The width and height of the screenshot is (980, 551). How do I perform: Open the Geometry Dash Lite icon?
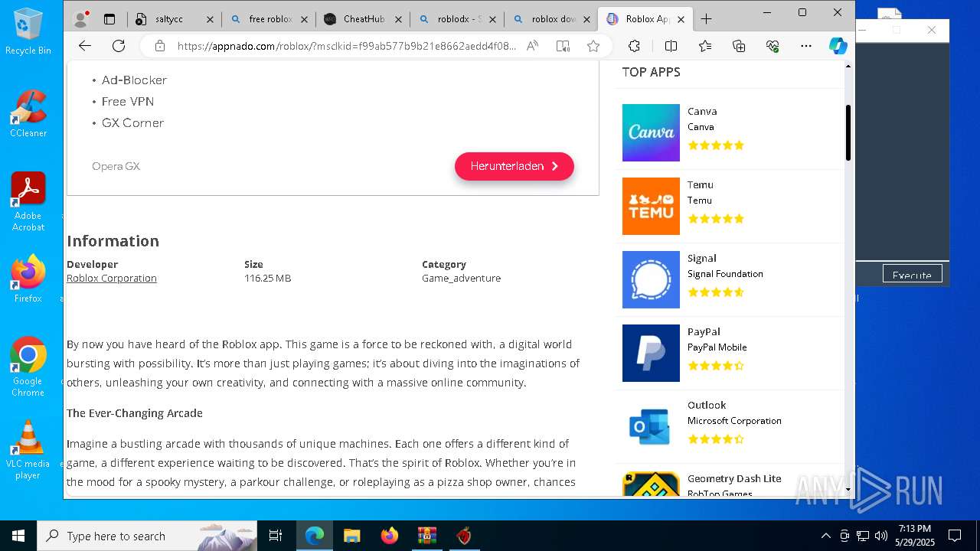click(x=651, y=484)
